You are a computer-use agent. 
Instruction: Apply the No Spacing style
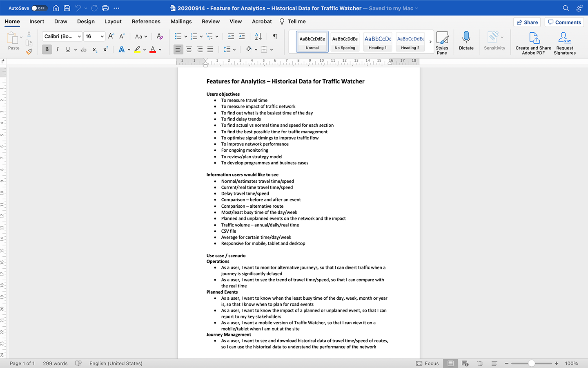click(x=345, y=42)
